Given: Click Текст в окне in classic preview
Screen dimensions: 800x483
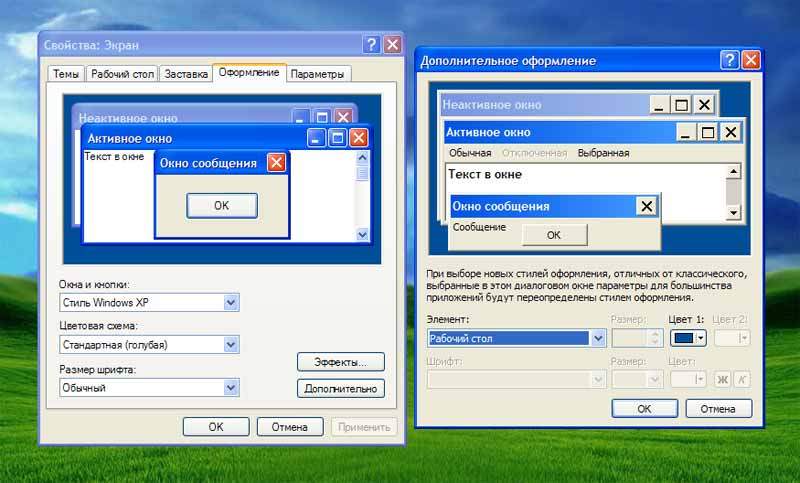Looking at the screenshot, I should pos(485,174).
